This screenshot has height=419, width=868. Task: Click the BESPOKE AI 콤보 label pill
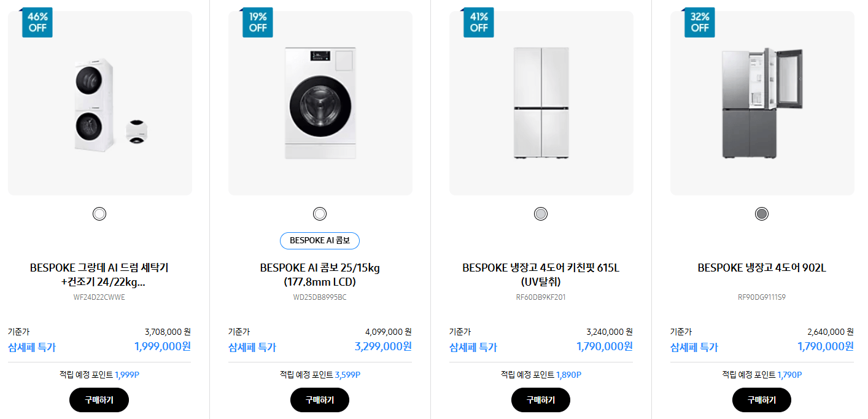(x=319, y=240)
